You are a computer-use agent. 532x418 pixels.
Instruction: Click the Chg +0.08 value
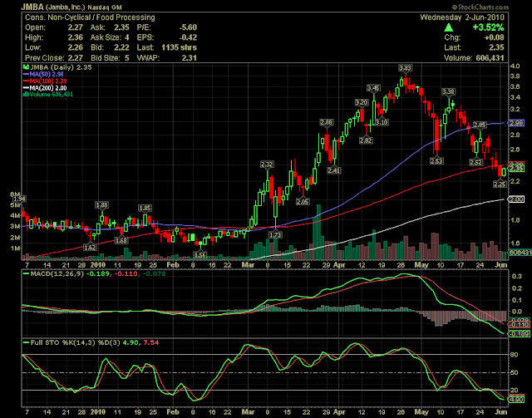click(x=495, y=37)
